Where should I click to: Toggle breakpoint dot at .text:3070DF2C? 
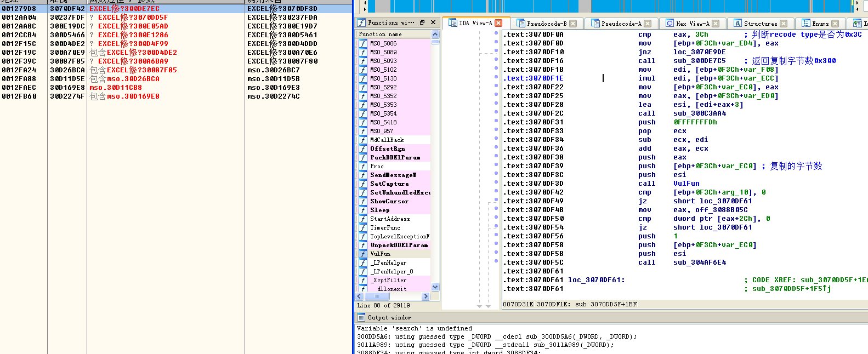pos(496,112)
